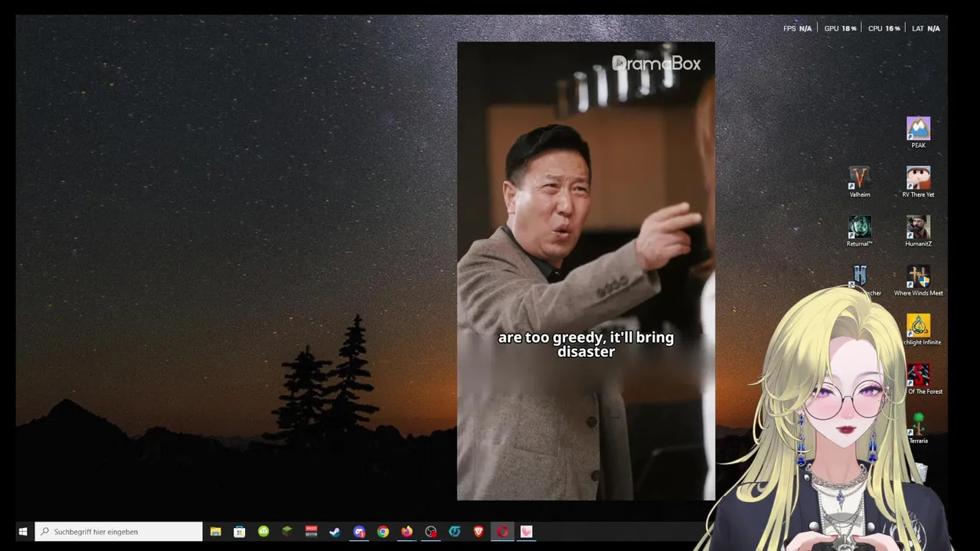The image size is (980, 551).
Task: Open the HumanitZ desktop shortcut
Action: click(x=918, y=231)
